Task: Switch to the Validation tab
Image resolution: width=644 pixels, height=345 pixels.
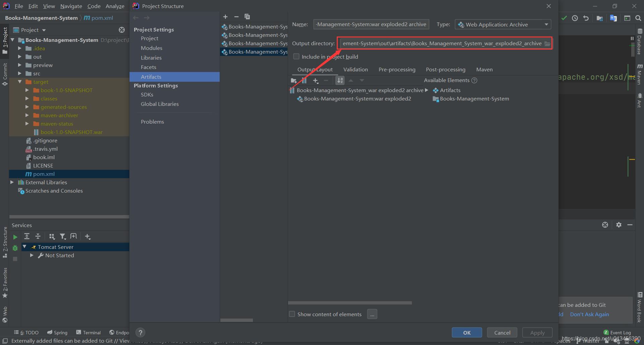Action: coord(356,70)
